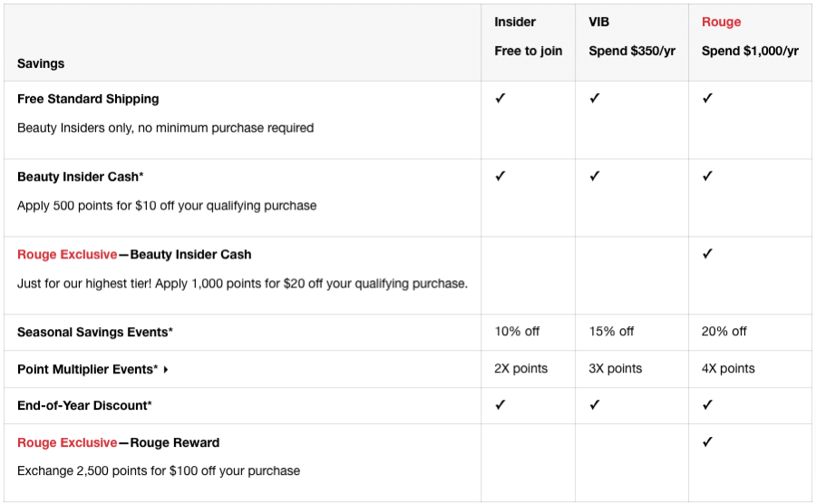Click Rouge checkmark for Free Standard Shipping
This screenshot has height=504, width=816.
707,99
